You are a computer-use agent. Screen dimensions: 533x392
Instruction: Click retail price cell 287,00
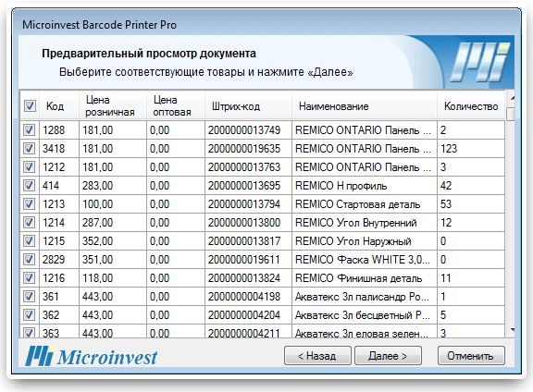point(113,223)
